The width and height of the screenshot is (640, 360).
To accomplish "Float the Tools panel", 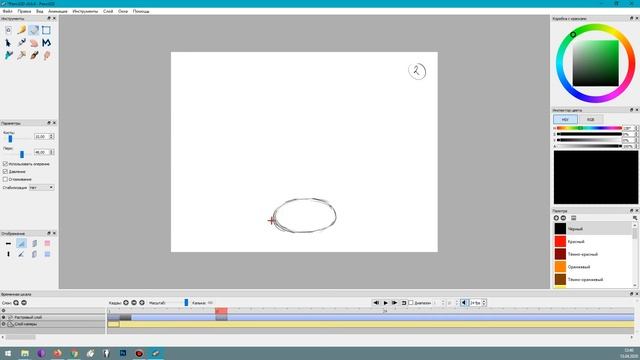I will 49,18.
